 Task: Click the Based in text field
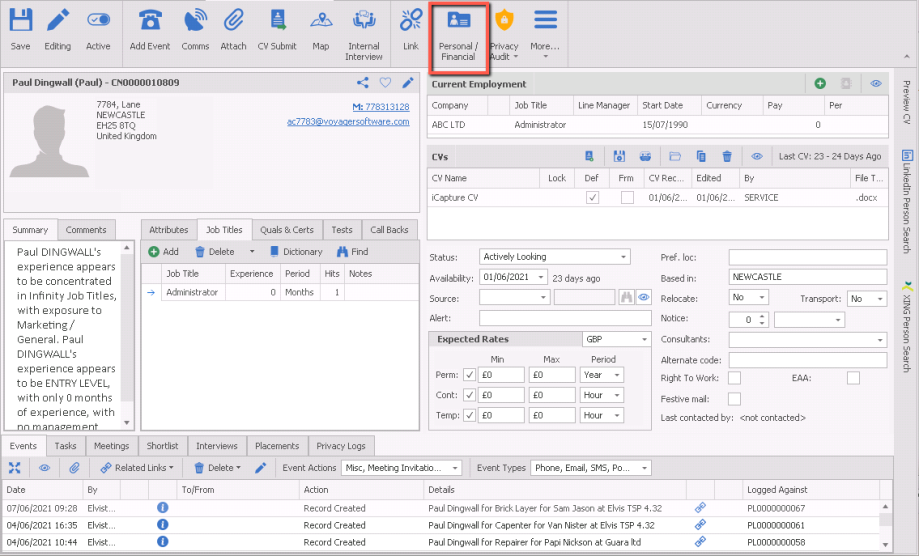click(x=807, y=277)
